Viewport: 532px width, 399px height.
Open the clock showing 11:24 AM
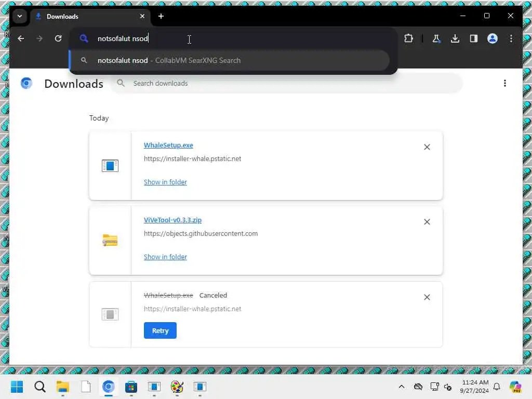(474, 387)
